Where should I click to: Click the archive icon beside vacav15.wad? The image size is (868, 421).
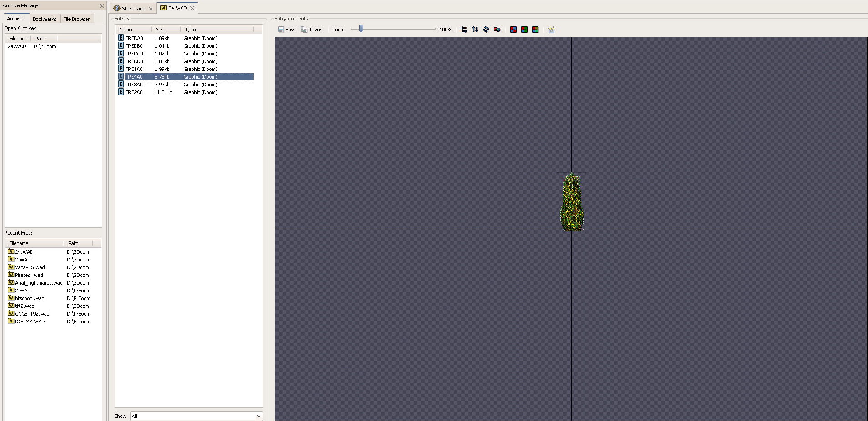(x=11, y=267)
